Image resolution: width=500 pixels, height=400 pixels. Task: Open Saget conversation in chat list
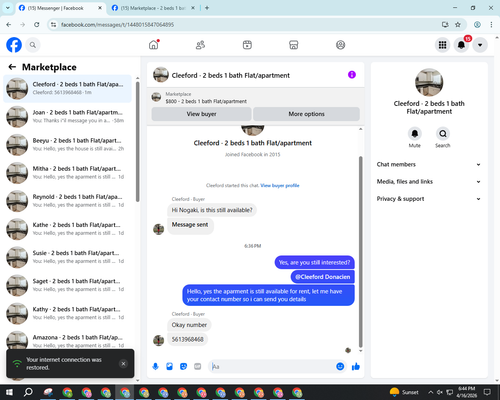pos(67,285)
